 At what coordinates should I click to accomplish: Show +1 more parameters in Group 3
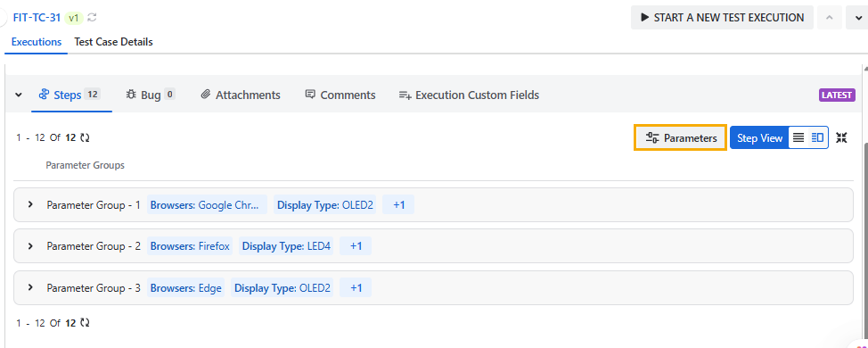click(x=356, y=288)
